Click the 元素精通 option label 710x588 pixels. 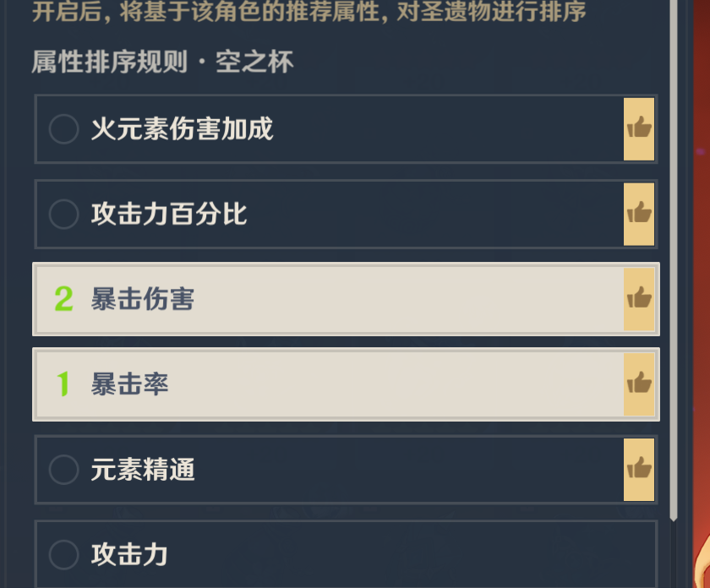pos(143,470)
